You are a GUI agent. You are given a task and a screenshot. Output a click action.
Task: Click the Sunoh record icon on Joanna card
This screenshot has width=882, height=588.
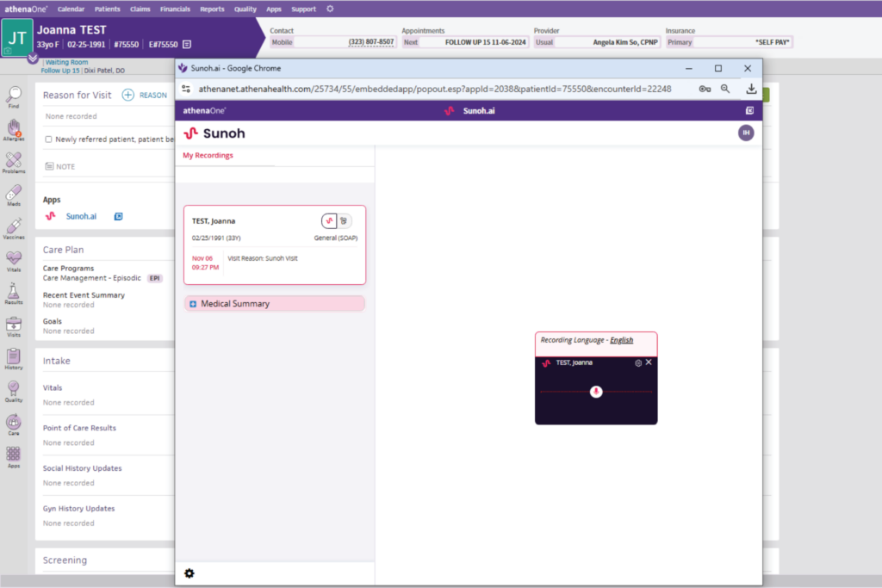pos(330,221)
